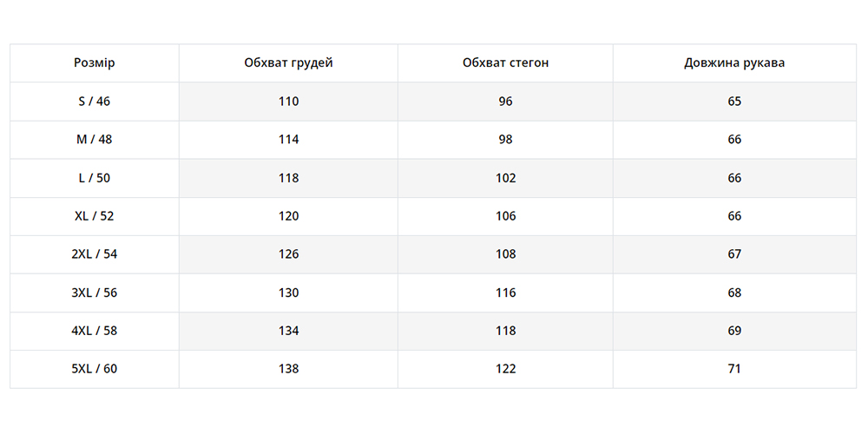This screenshot has width=868, height=434.
Task: Click the Обхват стегон column header
Action: (505, 63)
